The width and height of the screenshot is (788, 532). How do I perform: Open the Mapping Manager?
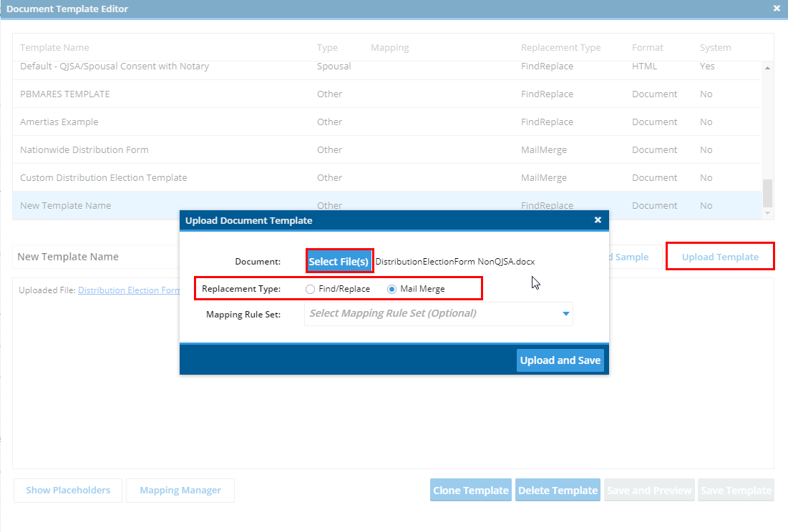tap(180, 490)
